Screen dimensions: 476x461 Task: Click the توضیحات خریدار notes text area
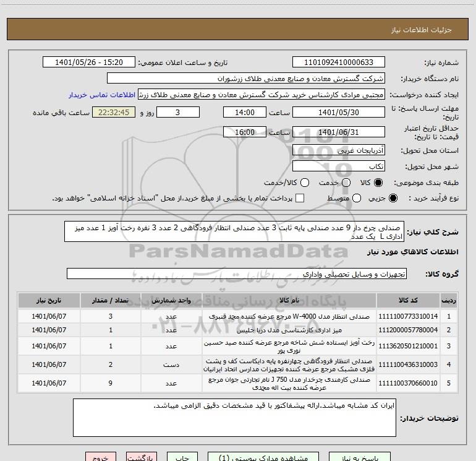(234, 418)
